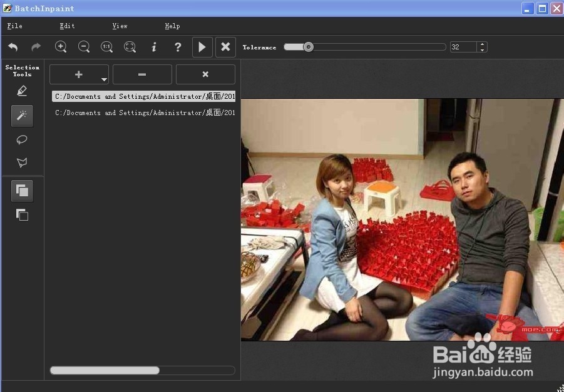Enable add-to-selection mode icon

click(x=22, y=191)
